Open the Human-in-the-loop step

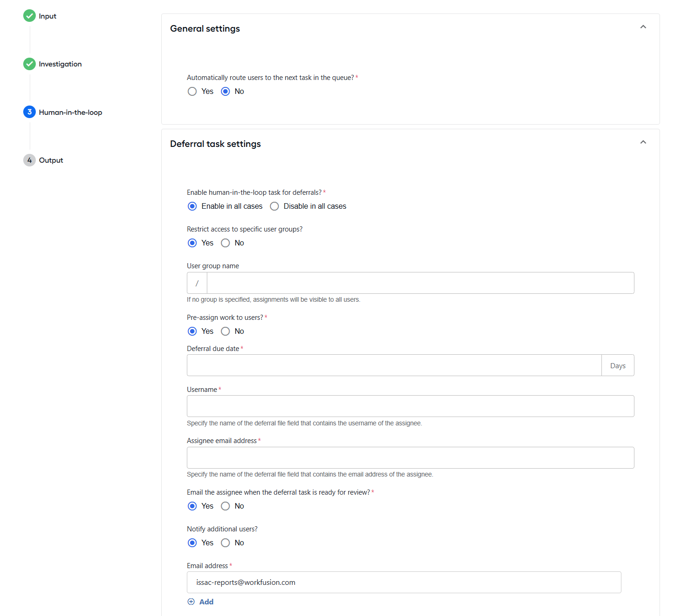point(71,113)
